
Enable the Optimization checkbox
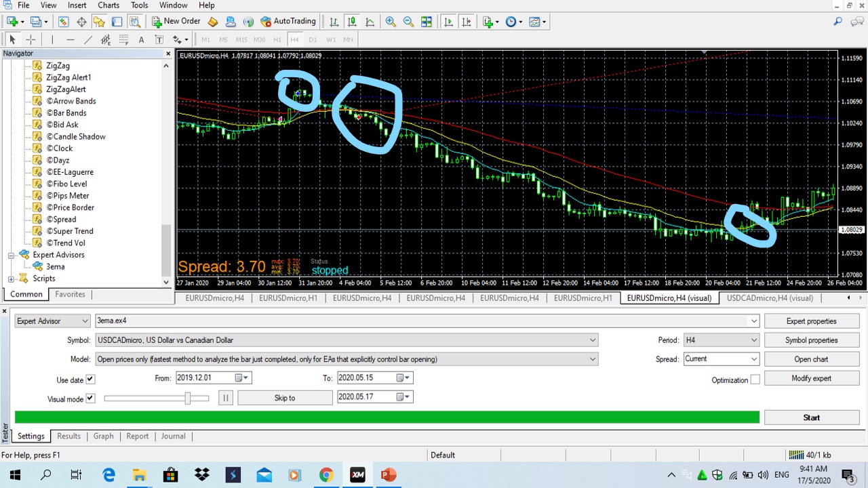tap(755, 380)
